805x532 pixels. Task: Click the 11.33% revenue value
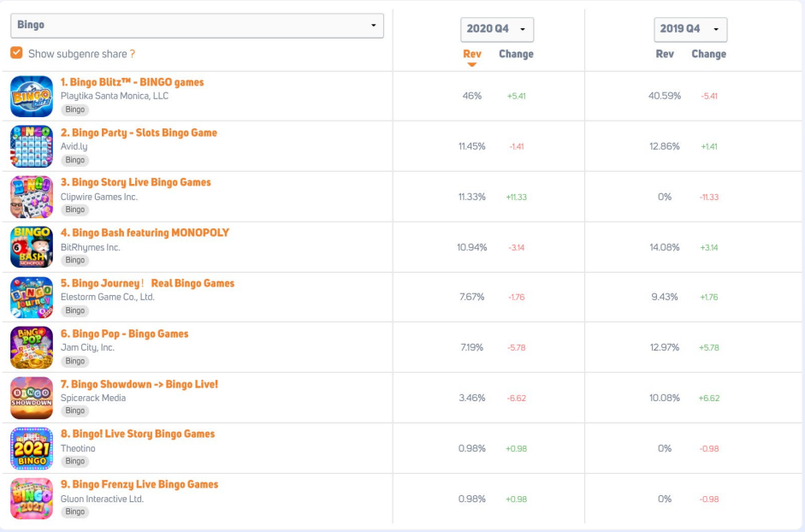tap(472, 197)
